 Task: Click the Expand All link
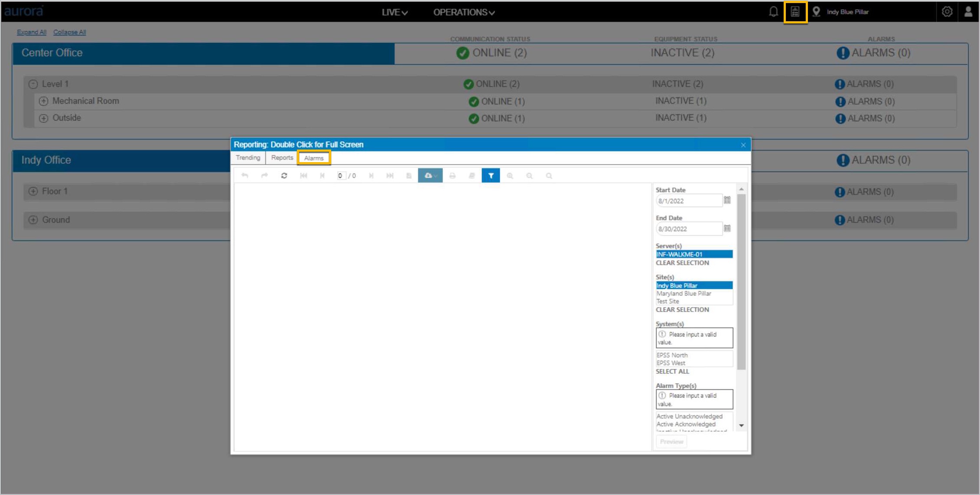click(32, 32)
